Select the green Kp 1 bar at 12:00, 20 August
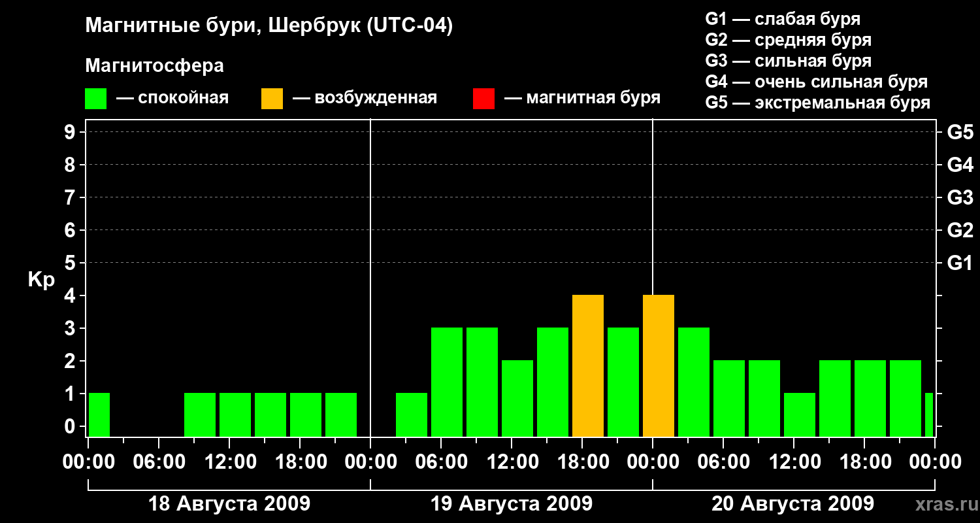This screenshot has height=523, width=980. tap(800, 415)
